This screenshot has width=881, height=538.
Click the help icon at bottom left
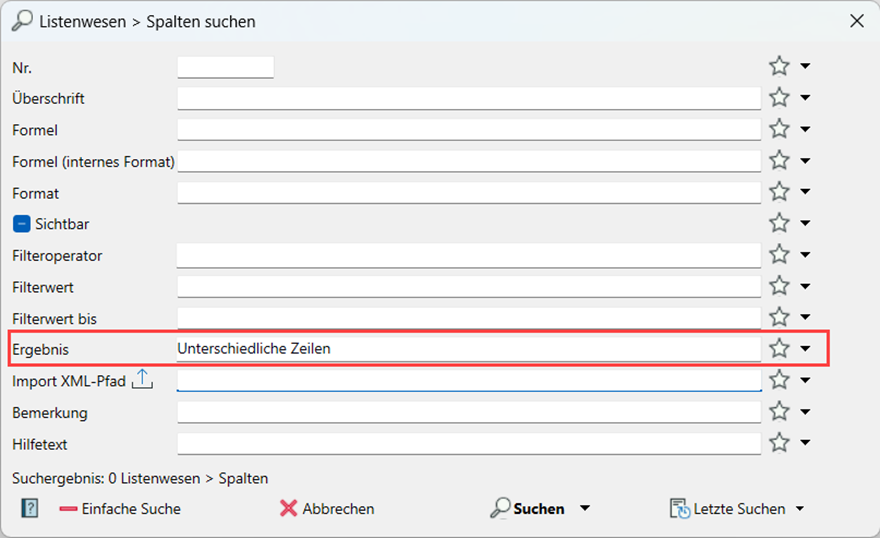30,509
